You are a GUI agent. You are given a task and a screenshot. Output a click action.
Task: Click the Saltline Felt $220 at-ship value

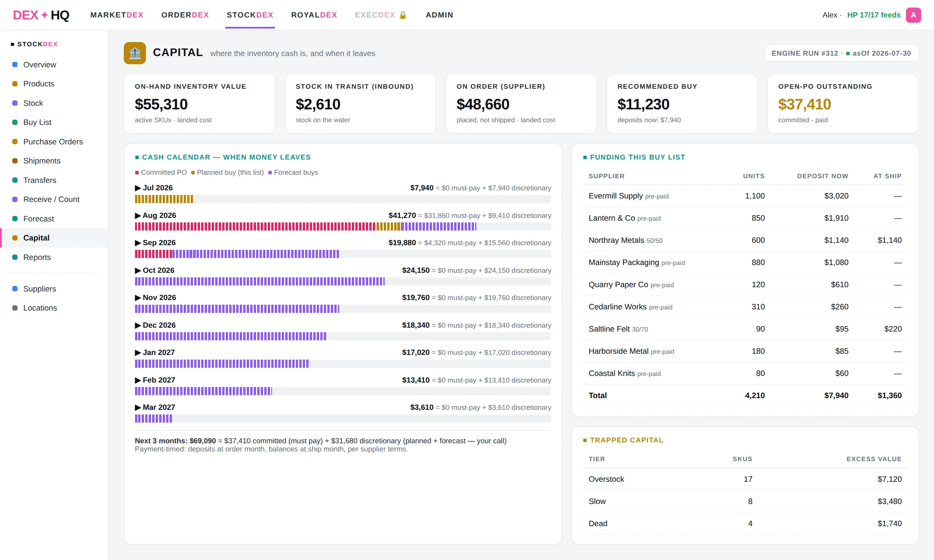893,329
